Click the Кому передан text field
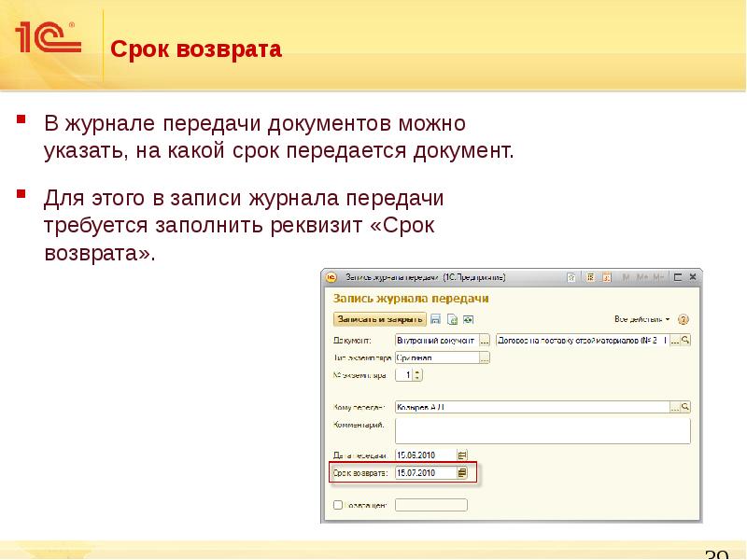Screen dimensions: 747x560 click(x=530, y=407)
